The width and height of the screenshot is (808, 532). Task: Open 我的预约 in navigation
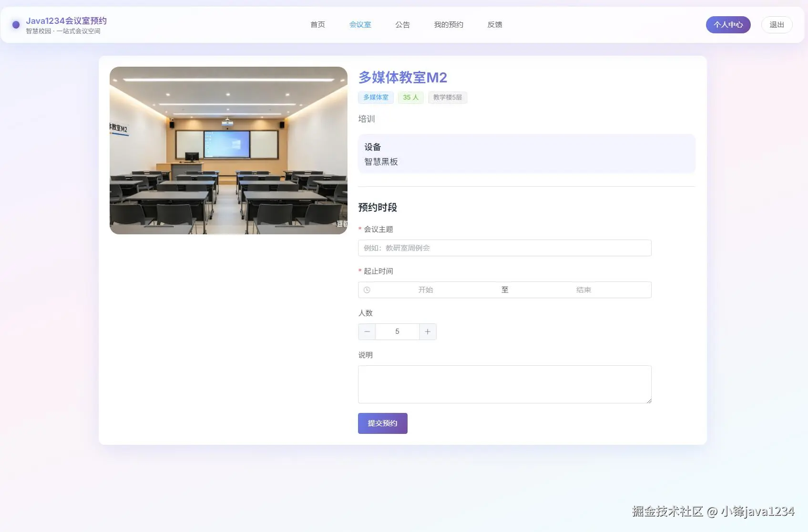[448, 25]
